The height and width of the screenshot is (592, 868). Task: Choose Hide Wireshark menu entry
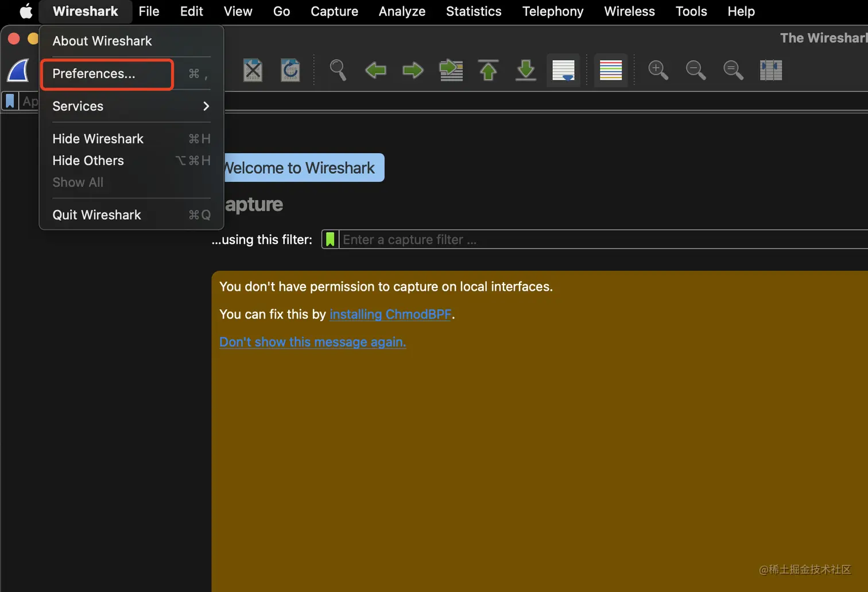(x=131, y=139)
